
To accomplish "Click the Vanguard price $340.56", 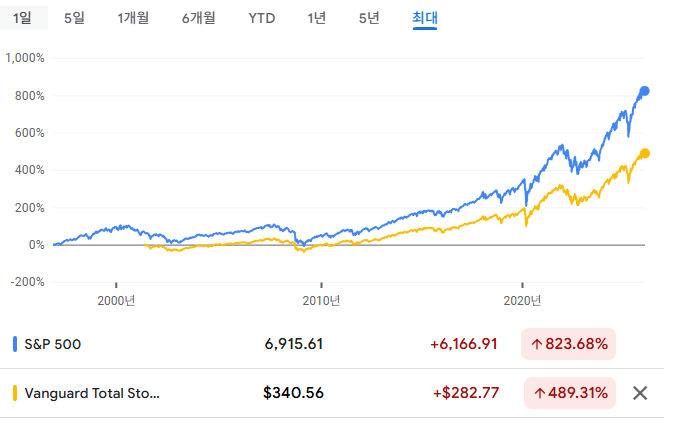I will click(x=293, y=393).
